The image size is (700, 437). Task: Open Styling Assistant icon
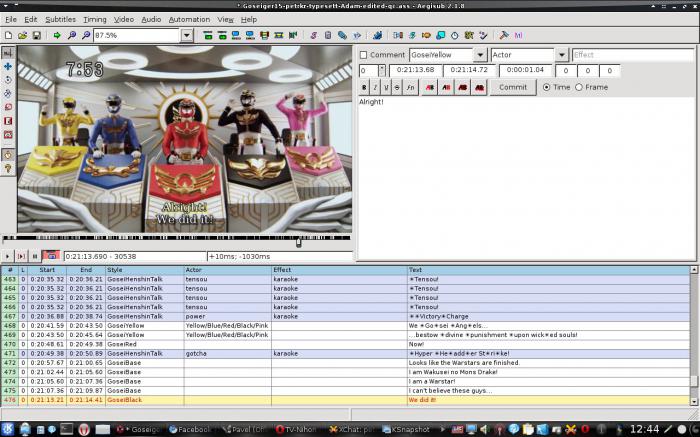click(x=412, y=35)
